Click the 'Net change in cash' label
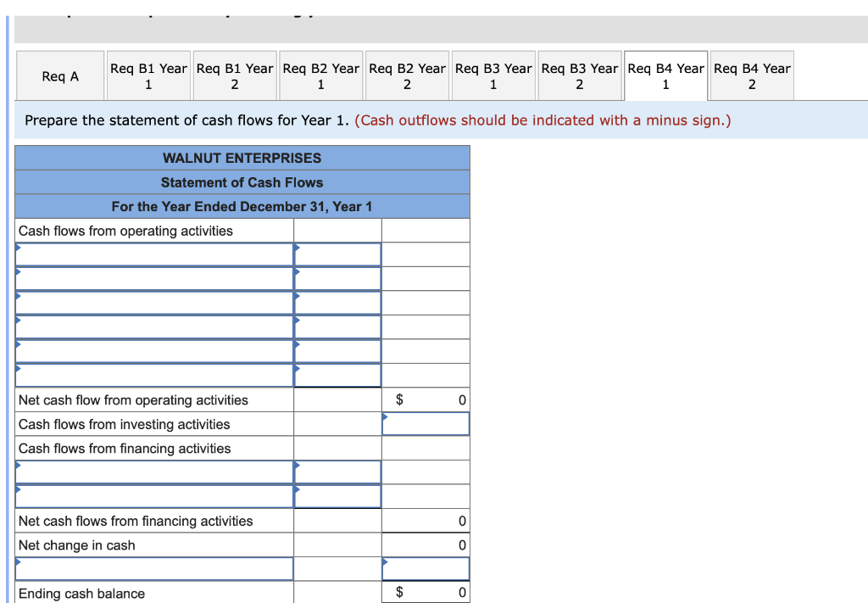868x603 pixels. pyautogui.click(x=77, y=545)
